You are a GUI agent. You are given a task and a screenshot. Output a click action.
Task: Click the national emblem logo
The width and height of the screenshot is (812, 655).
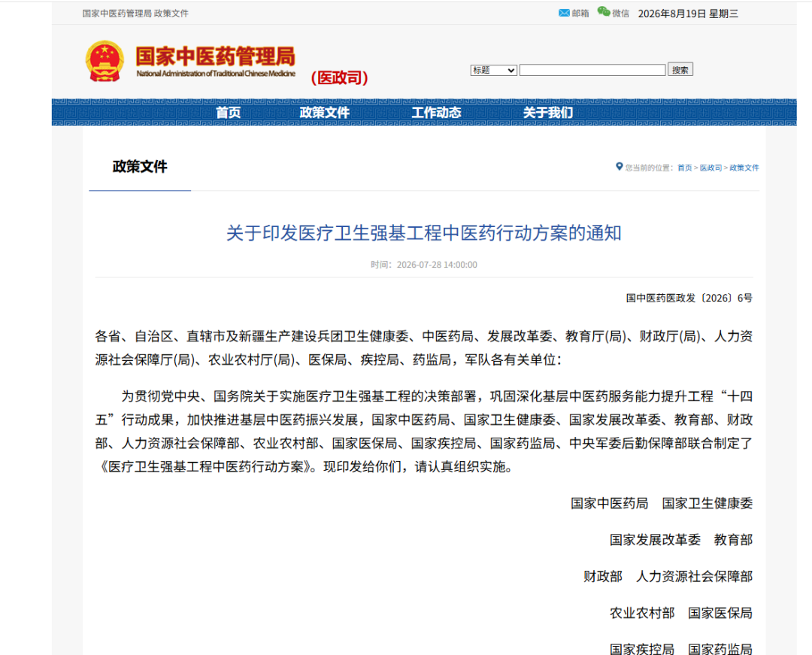tap(105, 62)
